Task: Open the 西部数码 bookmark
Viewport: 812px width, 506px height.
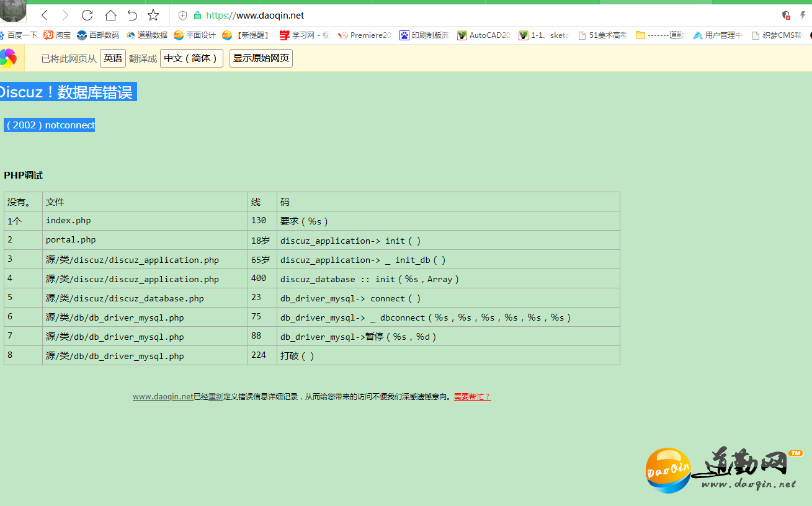Action: 98,35
